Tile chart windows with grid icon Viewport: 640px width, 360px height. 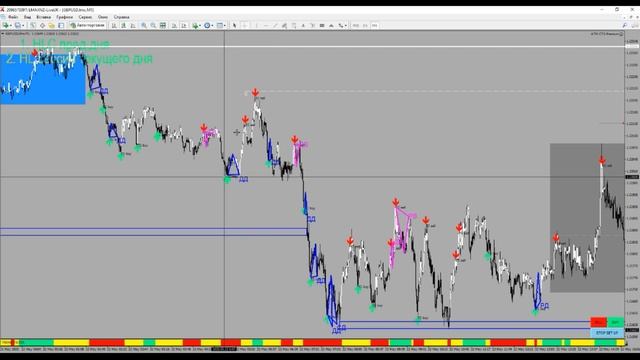(163, 25)
